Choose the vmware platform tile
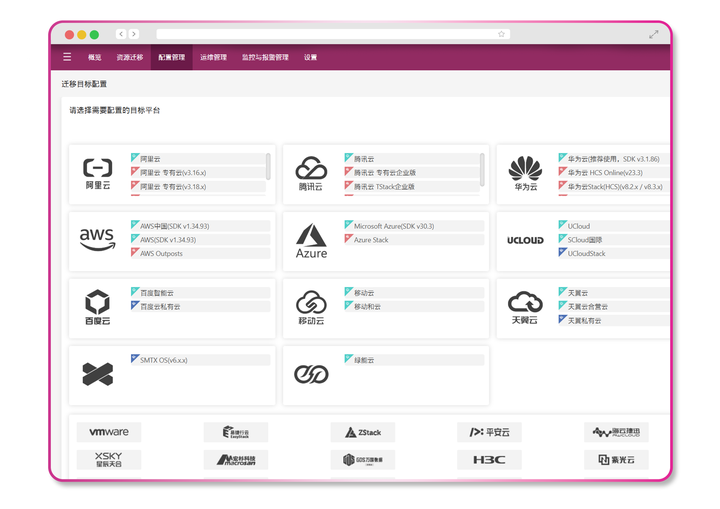Image resolution: width=720 pixels, height=509 pixels. [109, 432]
